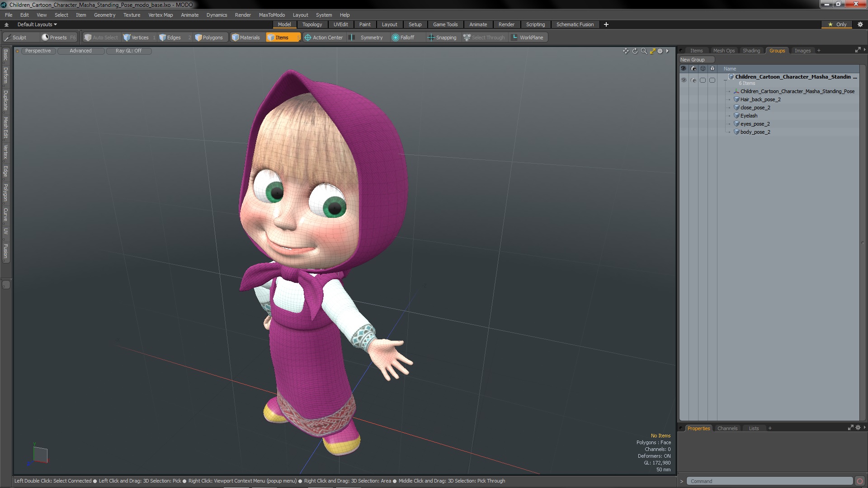Switch to the Channels tab
The height and width of the screenshot is (488, 868).
tap(727, 428)
